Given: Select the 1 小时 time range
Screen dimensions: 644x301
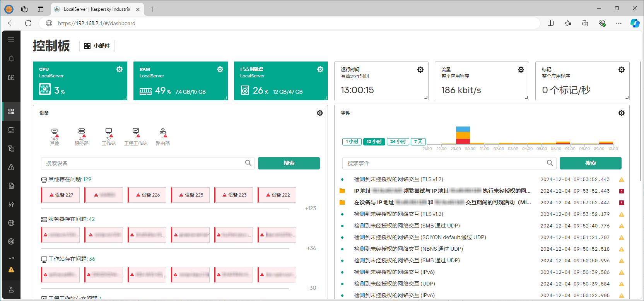Looking at the screenshot, I should coord(352,142).
